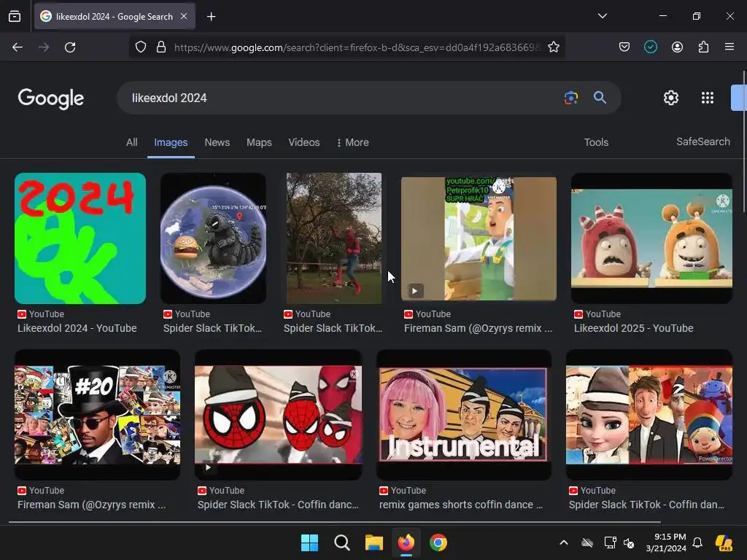747x560 pixels.
Task: Switch to the News tab
Action: (x=217, y=142)
